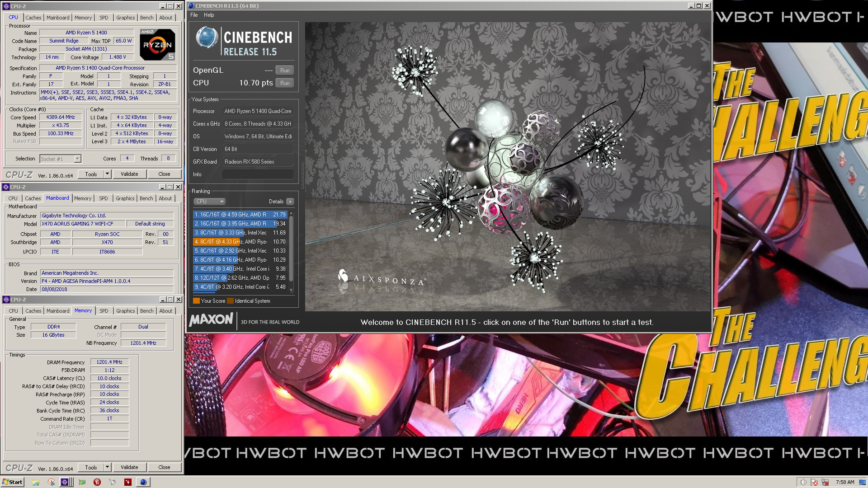This screenshot has height=488, width=868.
Task: Click the Core Voltage 1.488 V value
Action: point(117,57)
